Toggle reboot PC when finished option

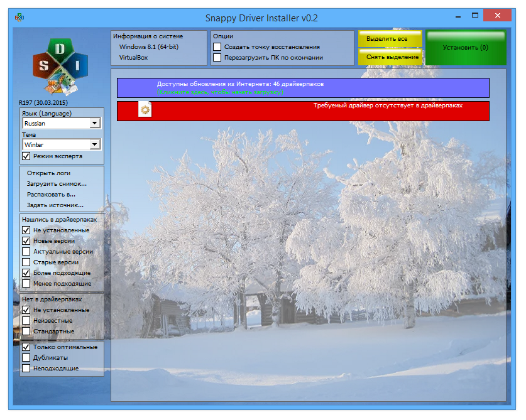coord(217,58)
